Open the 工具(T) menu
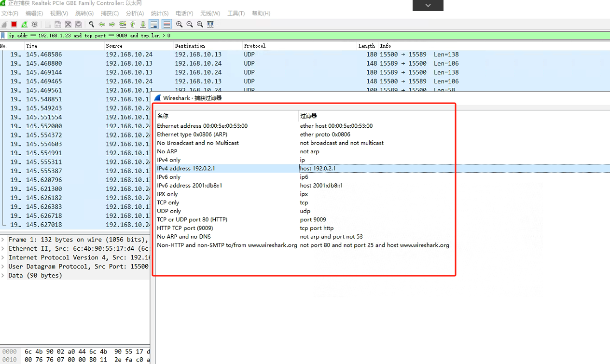Screen dimensions: 610x364 click(x=236, y=13)
